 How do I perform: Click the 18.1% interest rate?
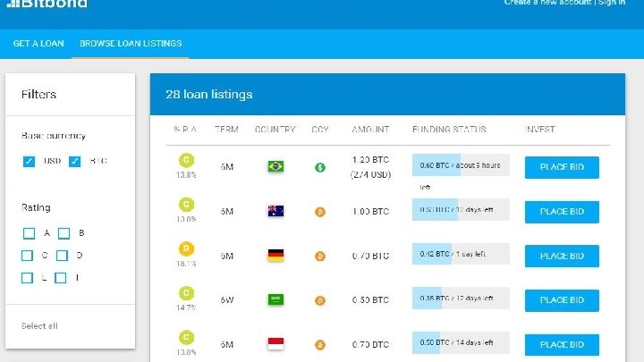click(186, 264)
